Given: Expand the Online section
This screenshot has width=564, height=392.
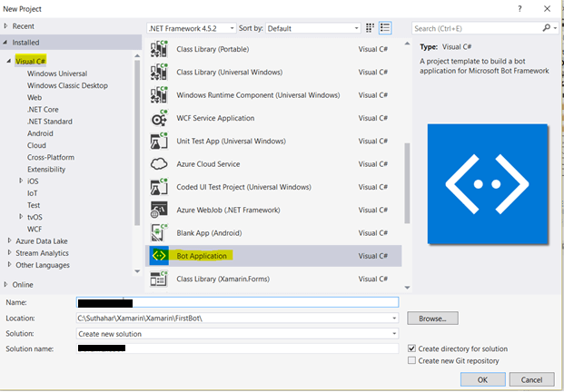Looking at the screenshot, I should [5, 284].
